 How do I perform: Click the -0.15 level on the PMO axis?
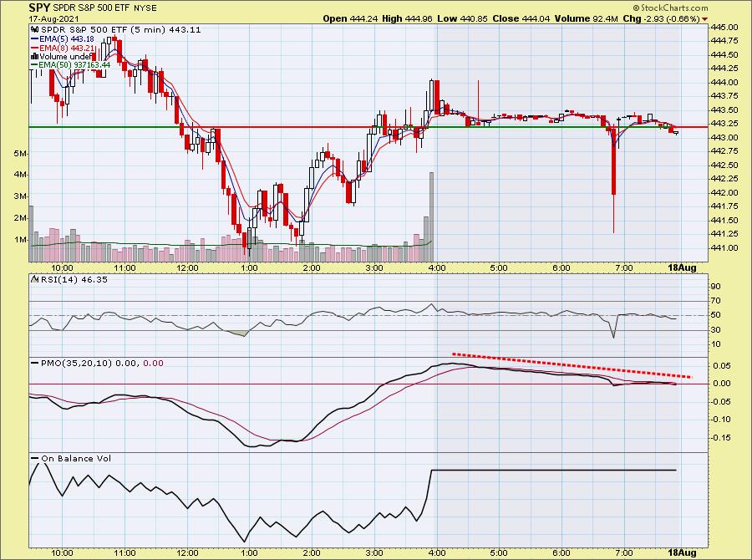click(x=720, y=438)
